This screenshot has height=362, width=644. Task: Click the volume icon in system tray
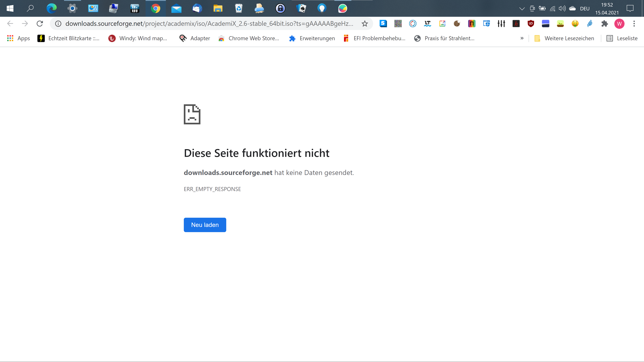coord(562,9)
